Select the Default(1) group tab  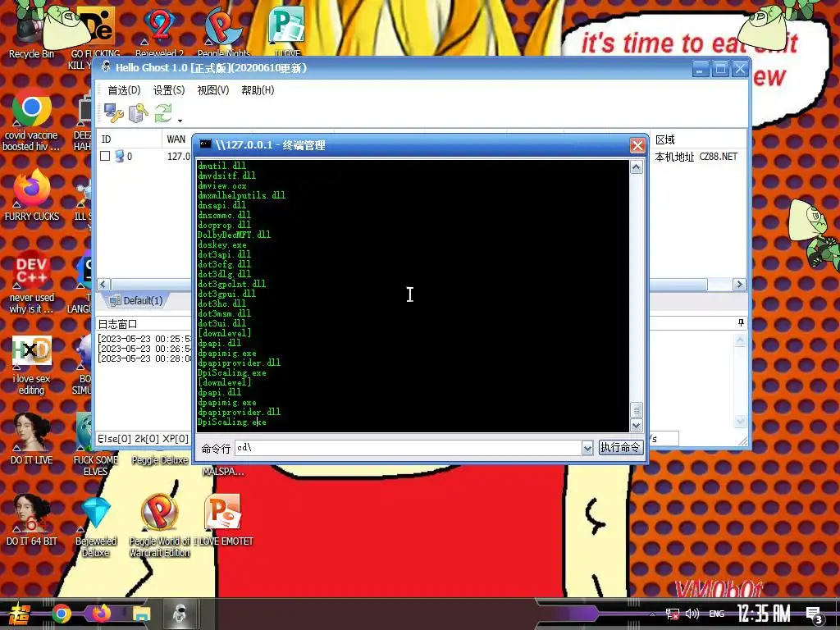(x=136, y=300)
